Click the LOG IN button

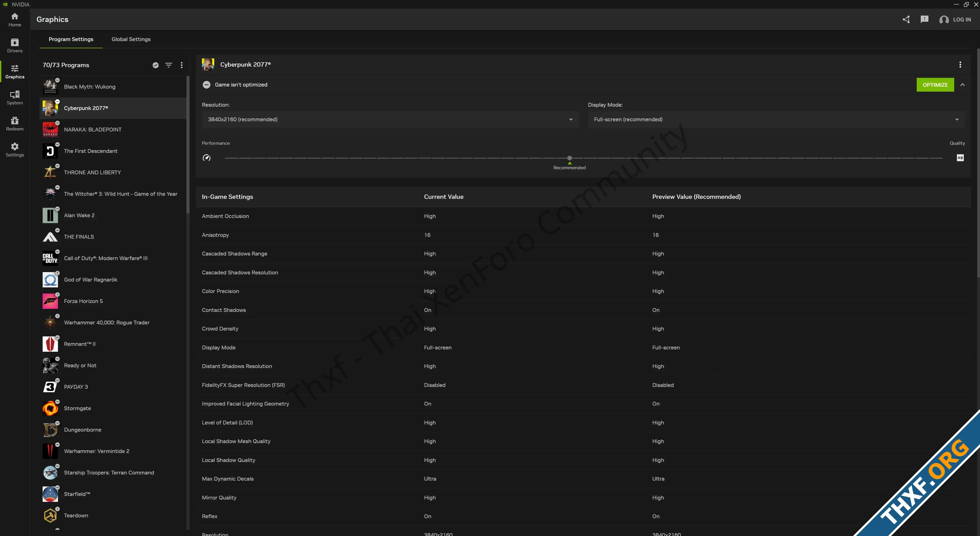955,19
